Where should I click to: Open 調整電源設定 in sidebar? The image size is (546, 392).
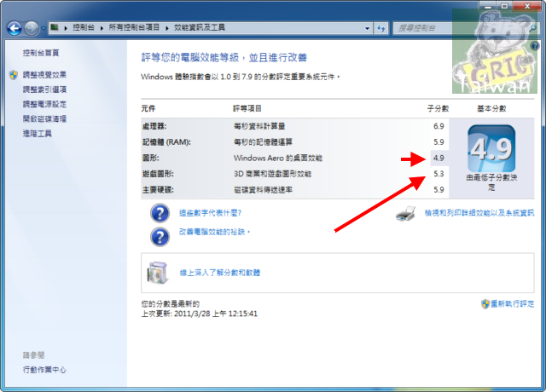[44, 104]
